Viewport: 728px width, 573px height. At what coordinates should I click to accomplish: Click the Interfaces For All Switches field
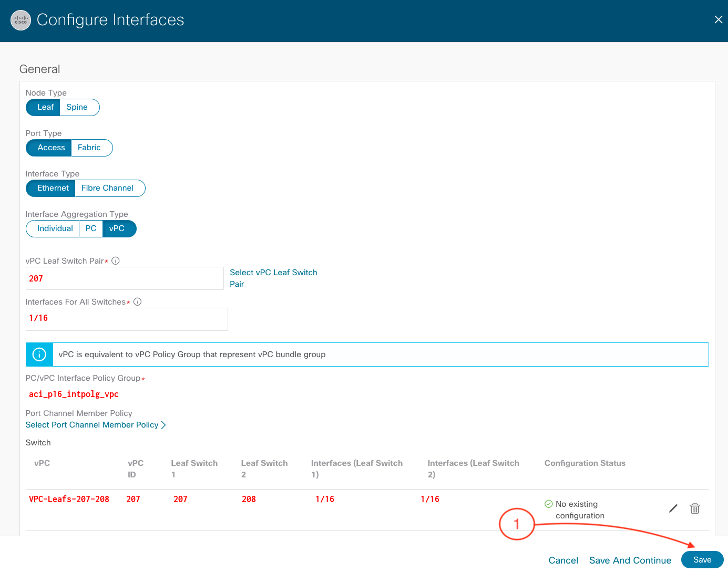[x=127, y=319]
